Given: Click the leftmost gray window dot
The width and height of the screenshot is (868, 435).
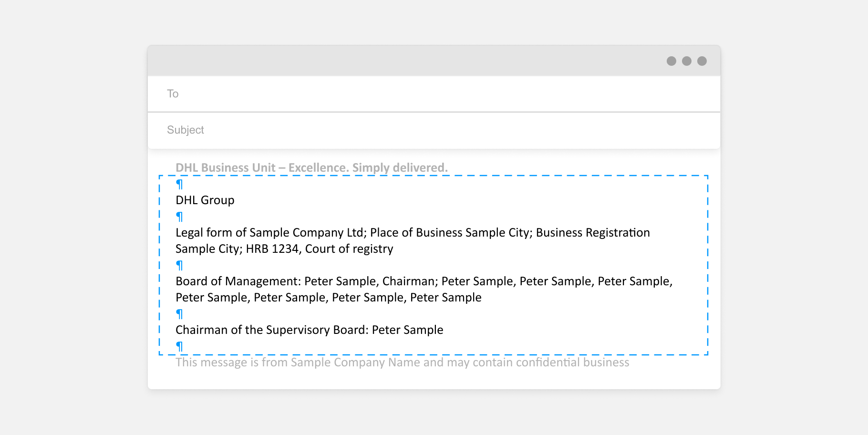Looking at the screenshot, I should 671,61.
